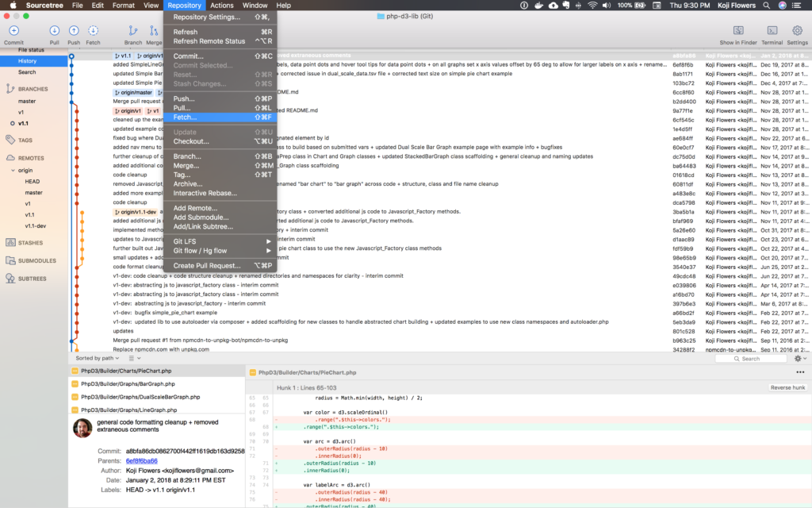Viewport: 812px width, 508px height.
Task: Select Refresh Remote Status menu item
Action: pos(220,41)
